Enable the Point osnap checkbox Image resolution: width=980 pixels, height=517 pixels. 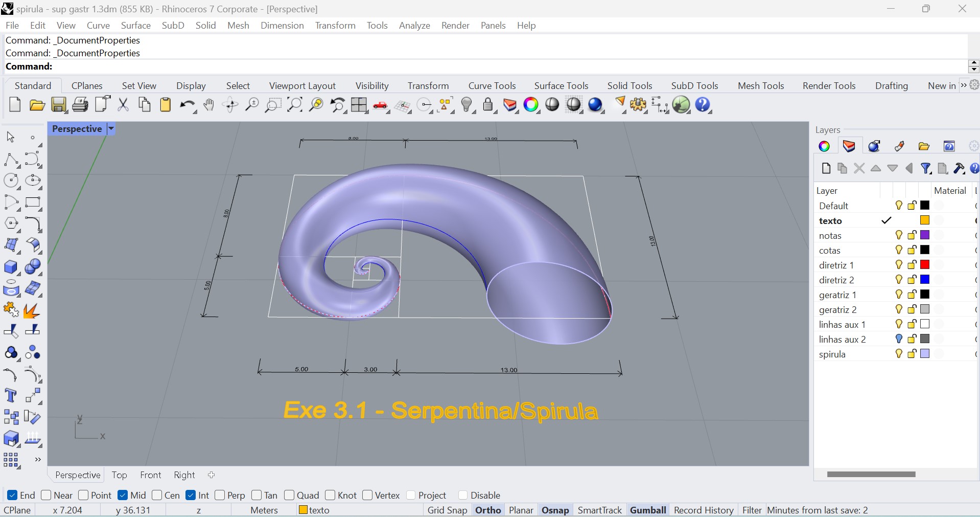83,495
